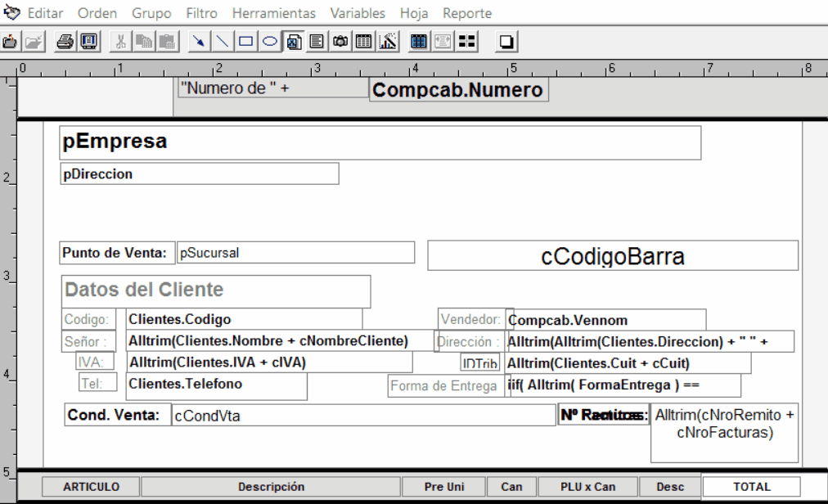Screen dimensions: 828x504
Task: Select the pDireccion field
Action: (x=200, y=173)
